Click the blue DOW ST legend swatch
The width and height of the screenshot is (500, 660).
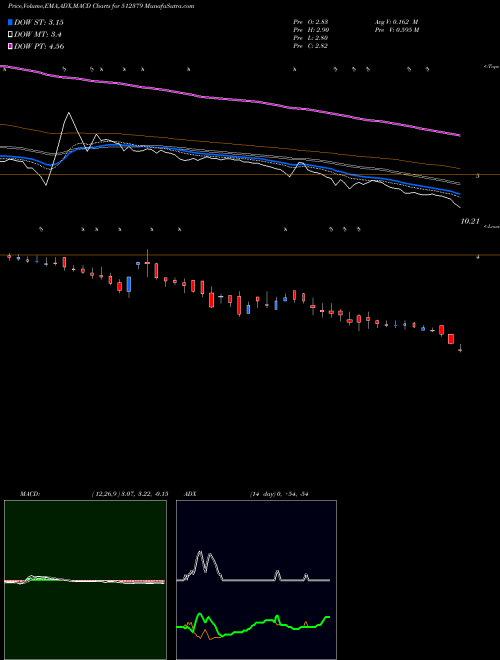pyautogui.click(x=10, y=22)
